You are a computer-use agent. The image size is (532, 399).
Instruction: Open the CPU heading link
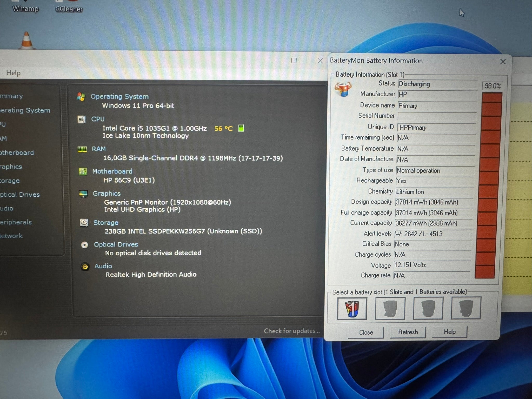[98, 119]
